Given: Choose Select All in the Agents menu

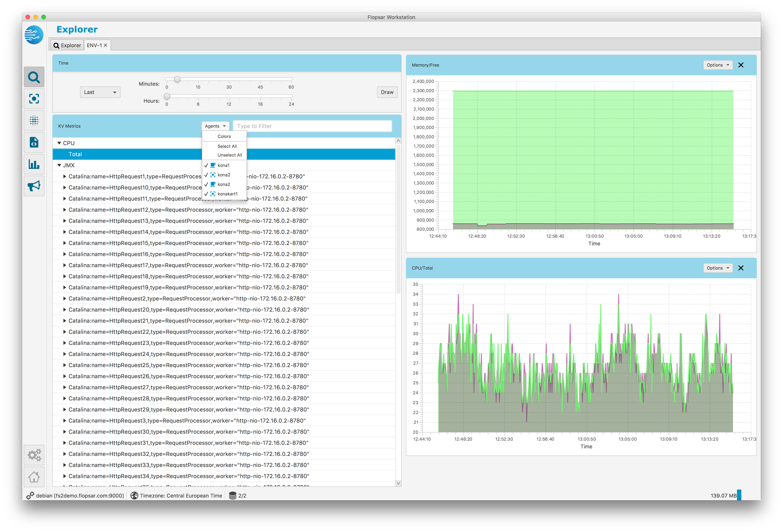Looking at the screenshot, I should tap(224, 146).
